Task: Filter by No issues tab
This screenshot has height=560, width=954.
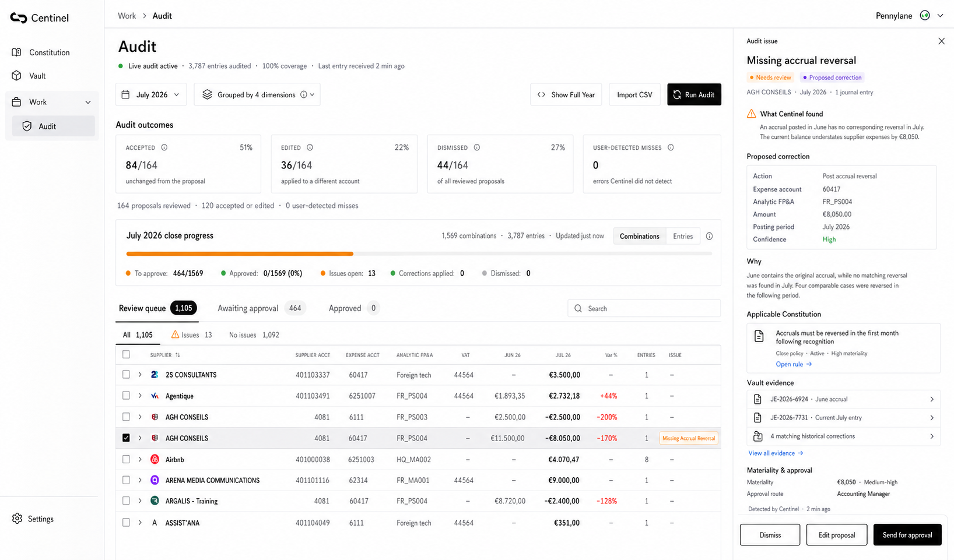Action: tap(254, 335)
